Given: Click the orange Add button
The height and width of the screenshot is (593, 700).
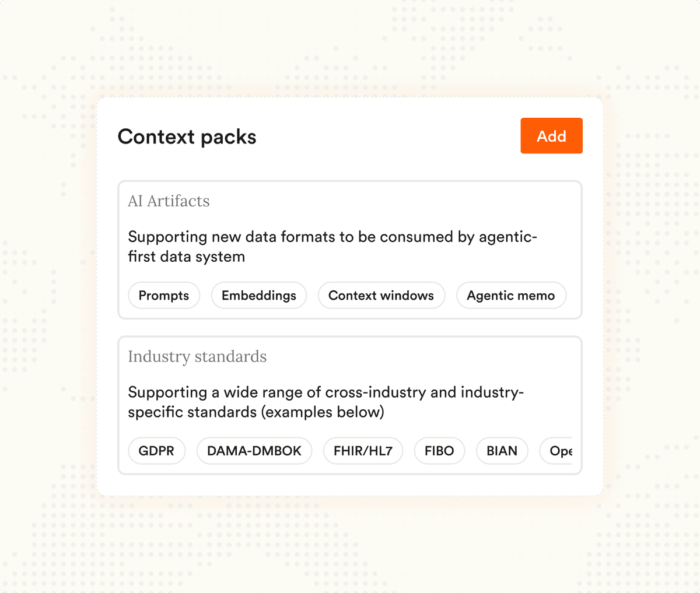Looking at the screenshot, I should click(551, 135).
